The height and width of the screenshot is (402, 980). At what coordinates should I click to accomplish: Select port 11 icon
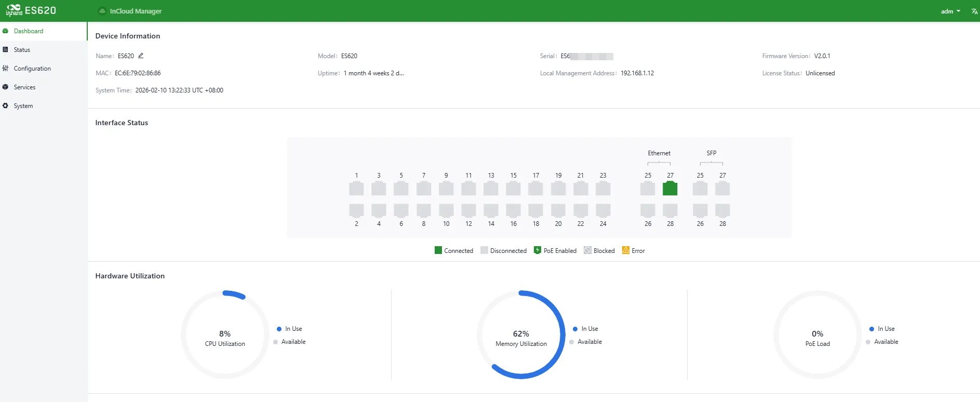(468, 188)
